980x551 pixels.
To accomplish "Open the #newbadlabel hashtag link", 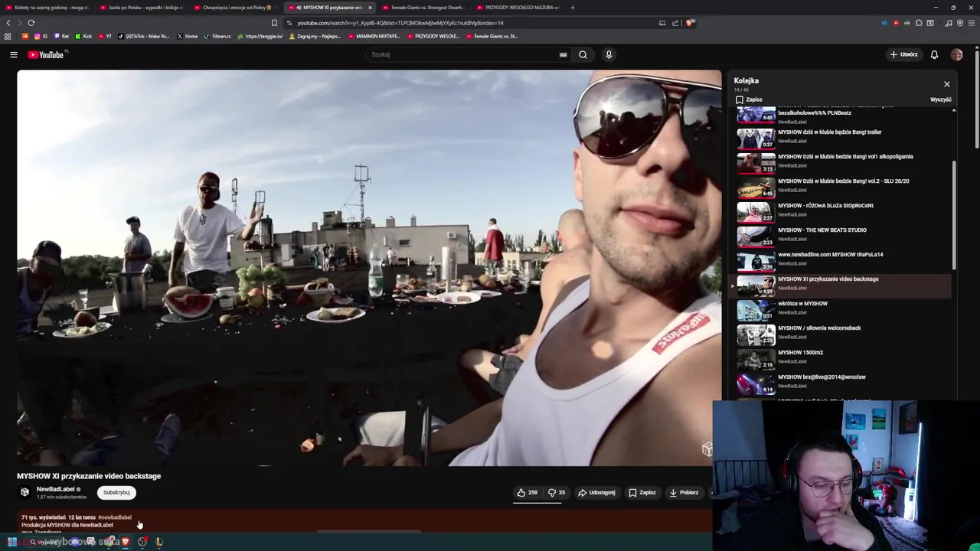I will [115, 517].
